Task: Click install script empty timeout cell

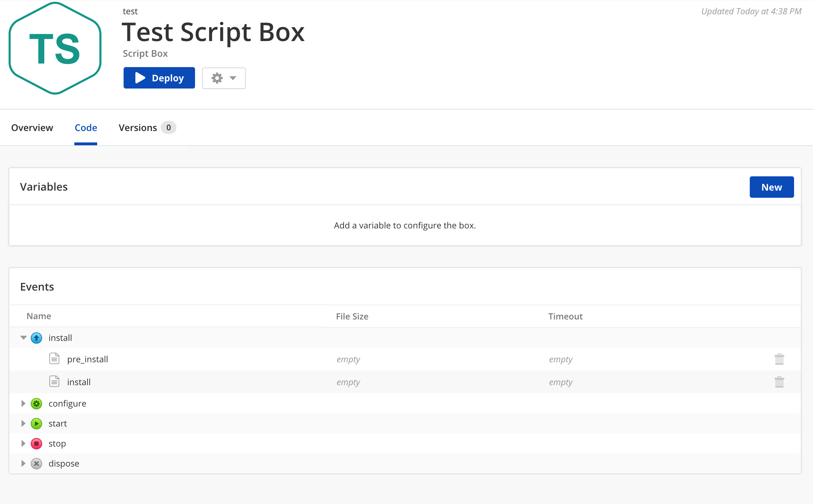Action: (x=561, y=382)
